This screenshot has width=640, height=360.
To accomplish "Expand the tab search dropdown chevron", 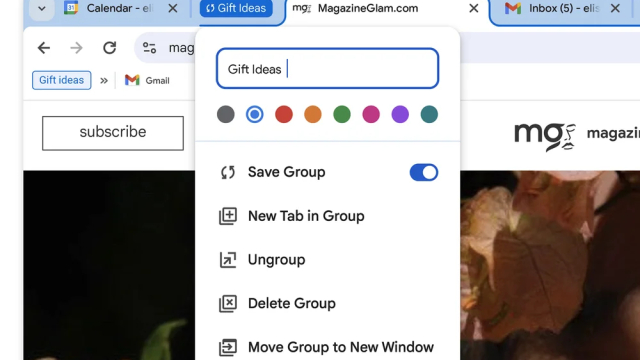I will click(x=42, y=8).
